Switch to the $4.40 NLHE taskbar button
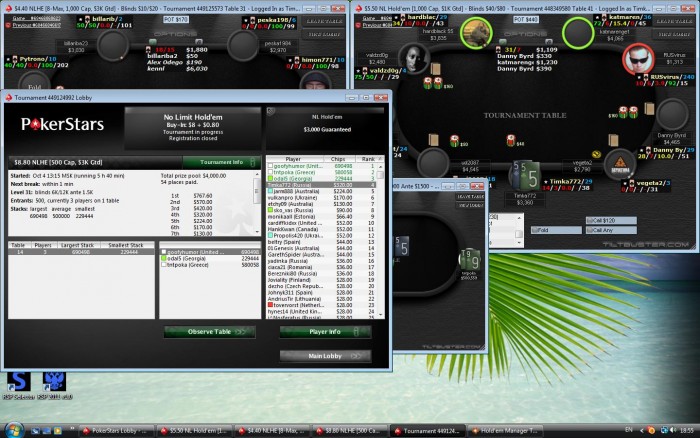This screenshot has height=438, width=700. click(x=272, y=431)
